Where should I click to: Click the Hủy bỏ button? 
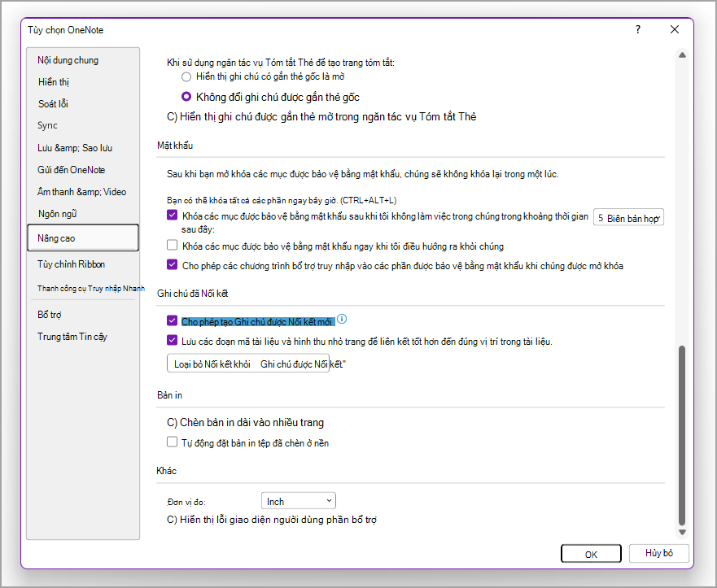(x=659, y=553)
